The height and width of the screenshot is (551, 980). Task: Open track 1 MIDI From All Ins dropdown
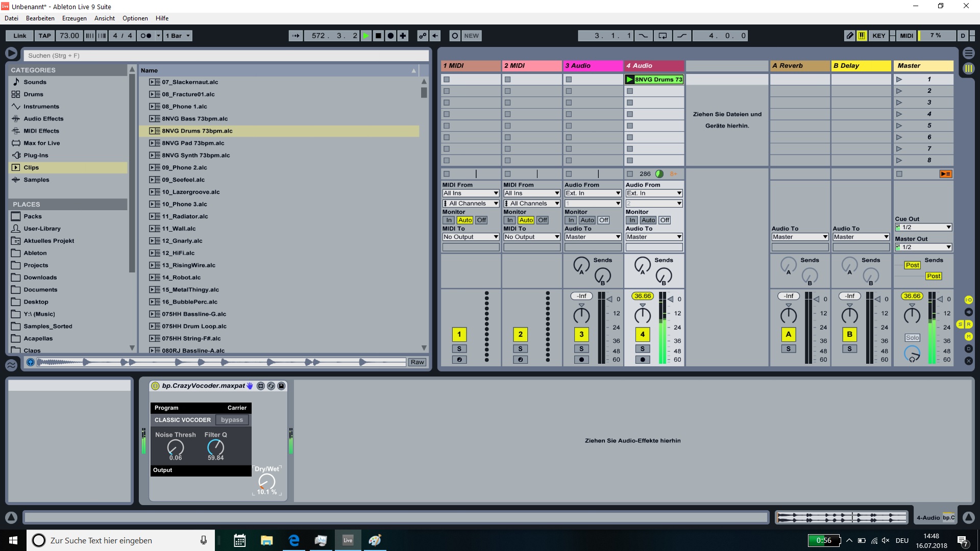471,193
